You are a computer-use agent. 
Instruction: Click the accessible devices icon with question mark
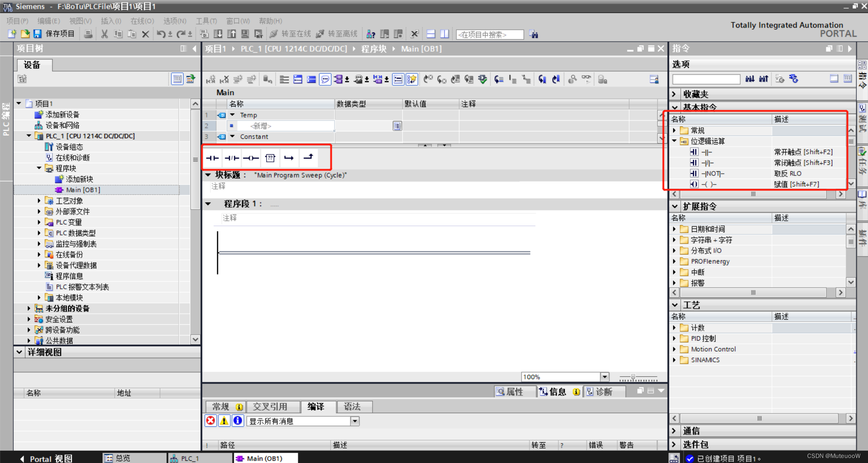pos(371,34)
